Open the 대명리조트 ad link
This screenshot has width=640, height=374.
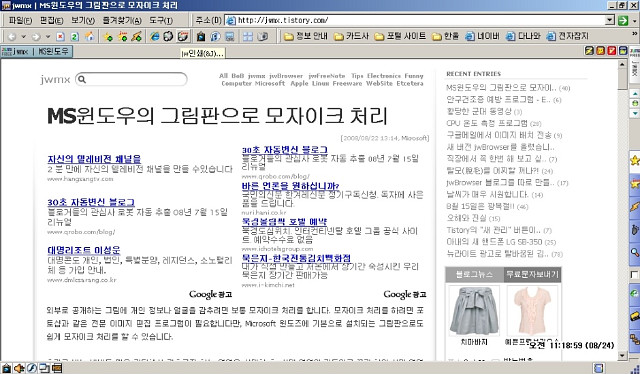click(x=84, y=250)
